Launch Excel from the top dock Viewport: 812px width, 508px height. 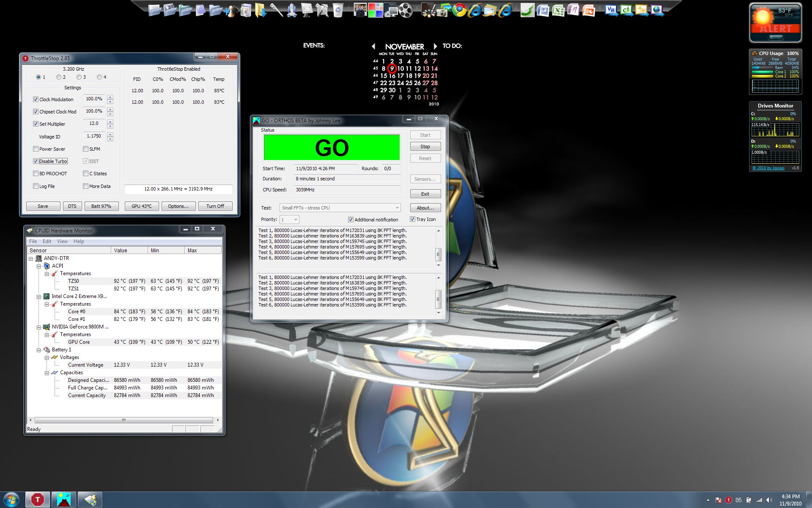click(x=558, y=10)
